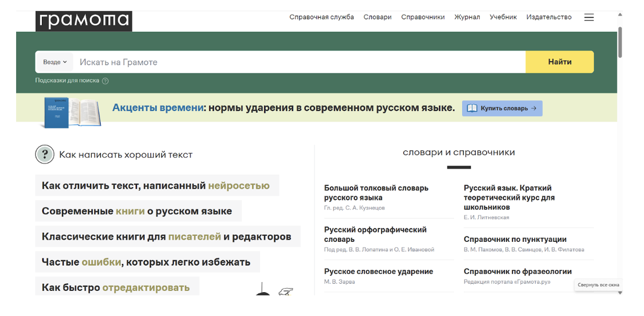This screenshot has height=316, width=644.
Task: Open Справочник по пунктуации
Action: [x=515, y=239]
